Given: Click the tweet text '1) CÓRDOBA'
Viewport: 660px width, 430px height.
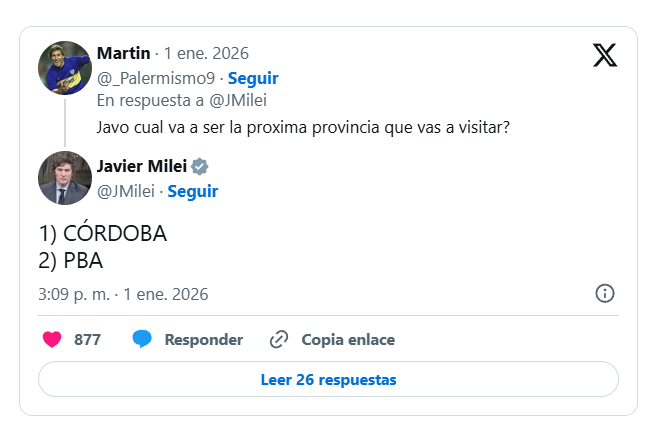Looking at the screenshot, I should coord(102,234).
